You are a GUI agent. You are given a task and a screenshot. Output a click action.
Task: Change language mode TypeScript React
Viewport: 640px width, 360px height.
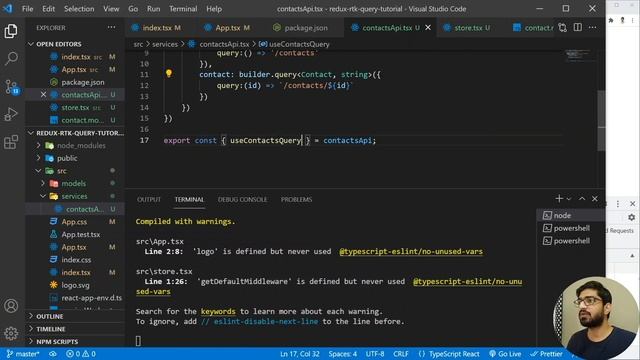tap(449, 354)
